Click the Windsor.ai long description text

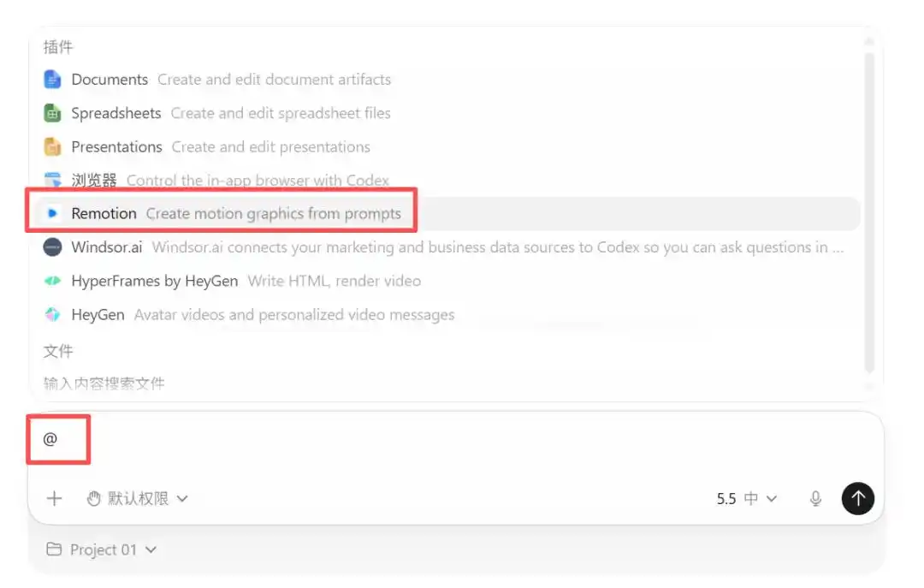coord(498,247)
